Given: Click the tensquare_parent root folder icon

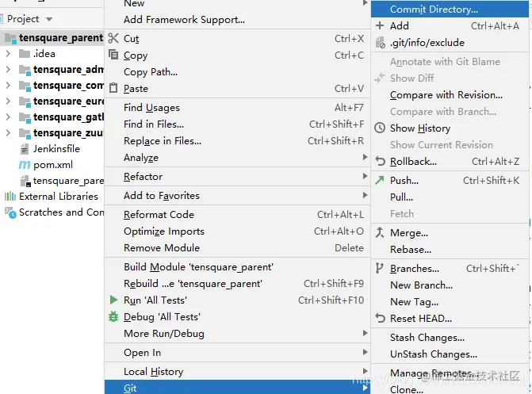Looking at the screenshot, I should pyautogui.click(x=11, y=38).
